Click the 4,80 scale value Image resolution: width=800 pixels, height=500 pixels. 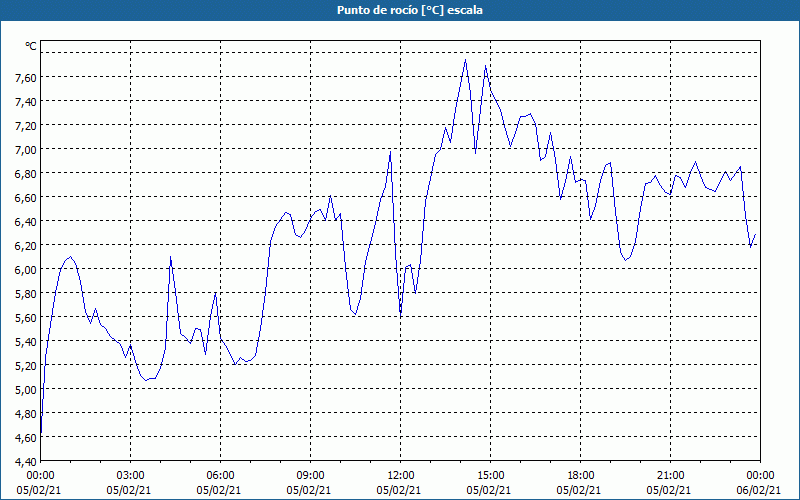[27, 413]
